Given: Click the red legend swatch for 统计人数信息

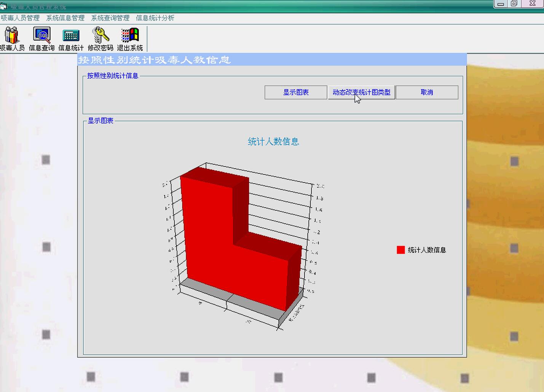Looking at the screenshot, I should [x=400, y=250].
